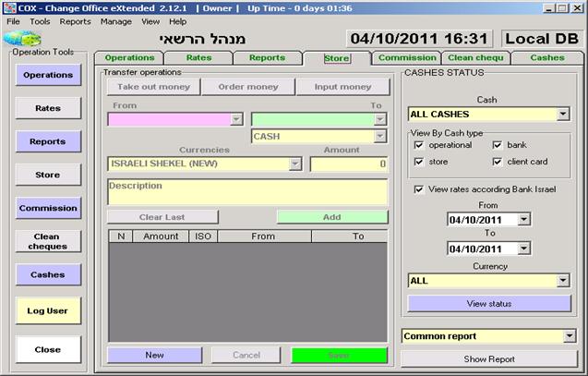Click the COX application icon in title bar
Screen dimensions: 588x376
click(x=8, y=7)
